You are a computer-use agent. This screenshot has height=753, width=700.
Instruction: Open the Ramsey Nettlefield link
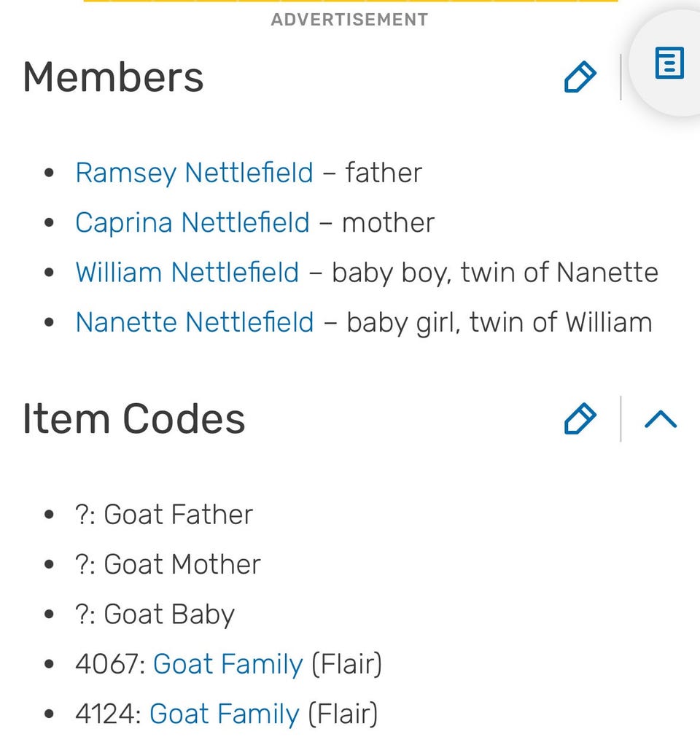194,173
